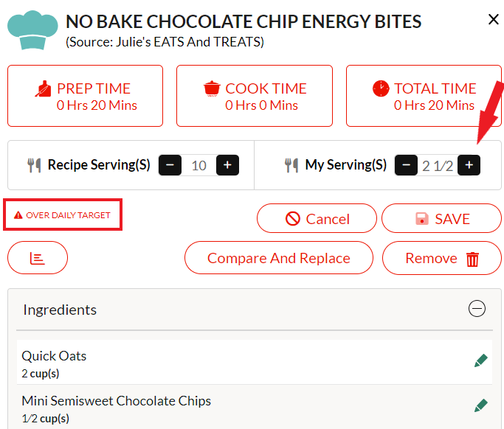This screenshot has height=429, width=504.
Task: Click the teal chef hat icon
Action: tap(32, 30)
